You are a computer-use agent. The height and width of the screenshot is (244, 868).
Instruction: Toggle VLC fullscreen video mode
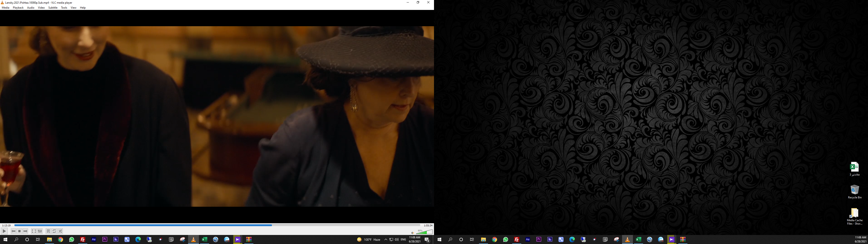[x=34, y=231]
